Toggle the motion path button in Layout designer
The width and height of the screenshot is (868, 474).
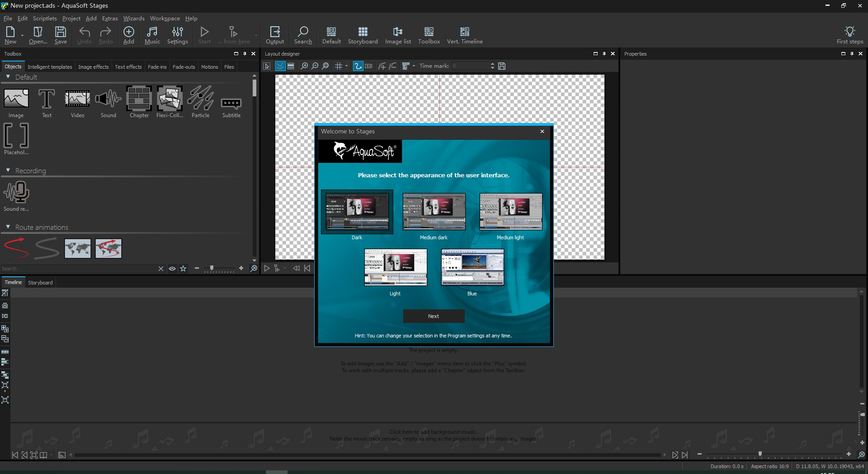[x=358, y=66]
